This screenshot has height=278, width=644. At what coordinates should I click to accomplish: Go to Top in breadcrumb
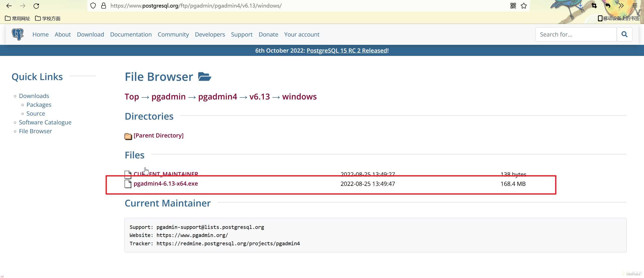click(x=132, y=97)
